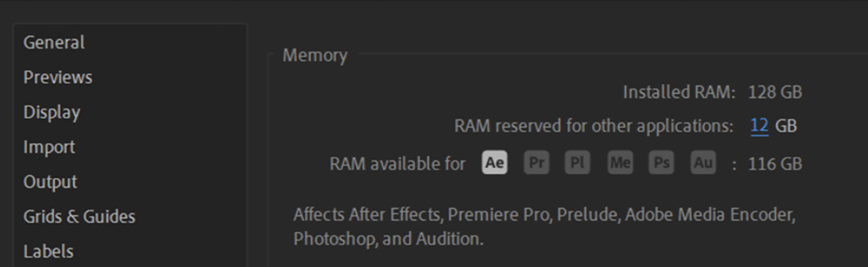868x267 pixels.
Task: Click the Prelude (Pl) app icon
Action: 578,162
